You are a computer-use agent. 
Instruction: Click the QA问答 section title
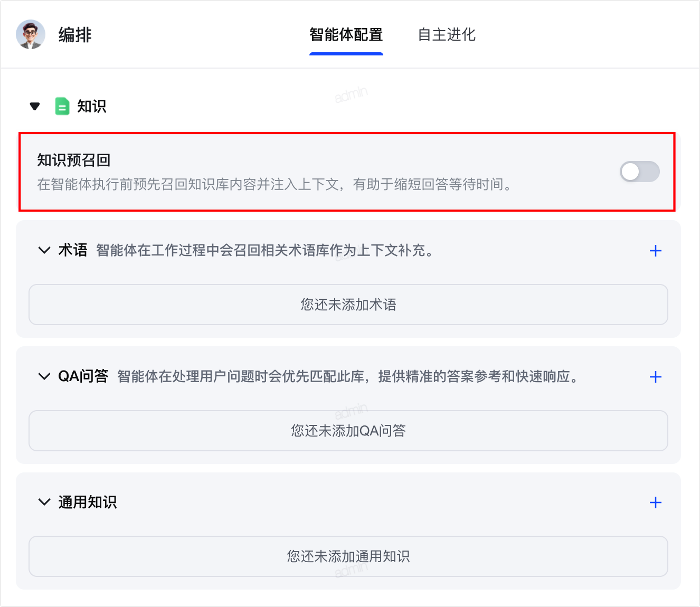coord(83,376)
